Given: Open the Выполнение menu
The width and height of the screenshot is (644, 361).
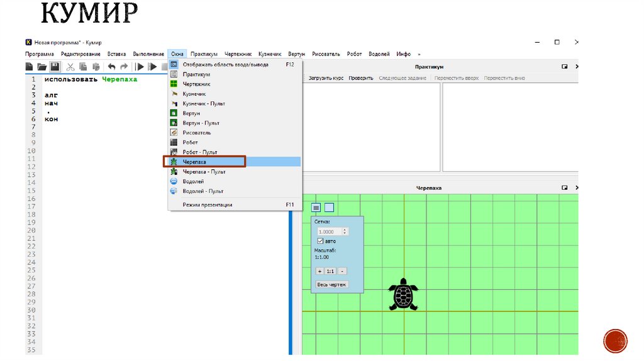Looking at the screenshot, I should click(x=148, y=54).
